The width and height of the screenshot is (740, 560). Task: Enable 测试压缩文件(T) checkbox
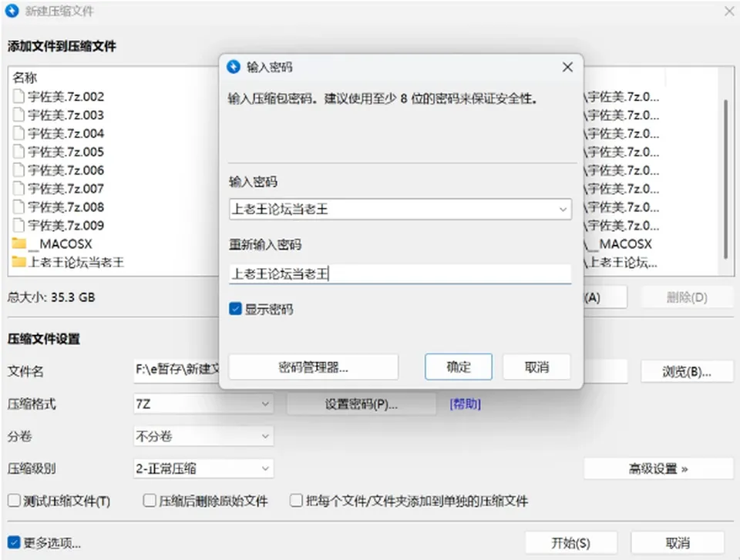(x=14, y=501)
